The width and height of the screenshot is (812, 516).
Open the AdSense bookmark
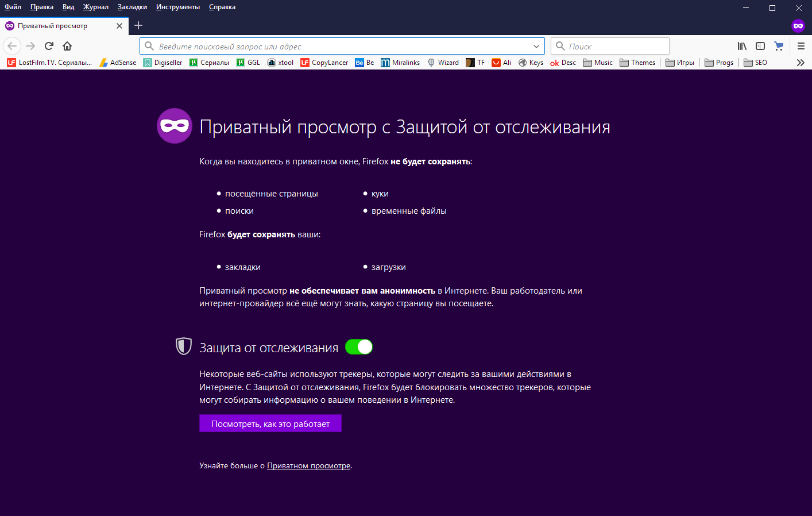tap(118, 63)
